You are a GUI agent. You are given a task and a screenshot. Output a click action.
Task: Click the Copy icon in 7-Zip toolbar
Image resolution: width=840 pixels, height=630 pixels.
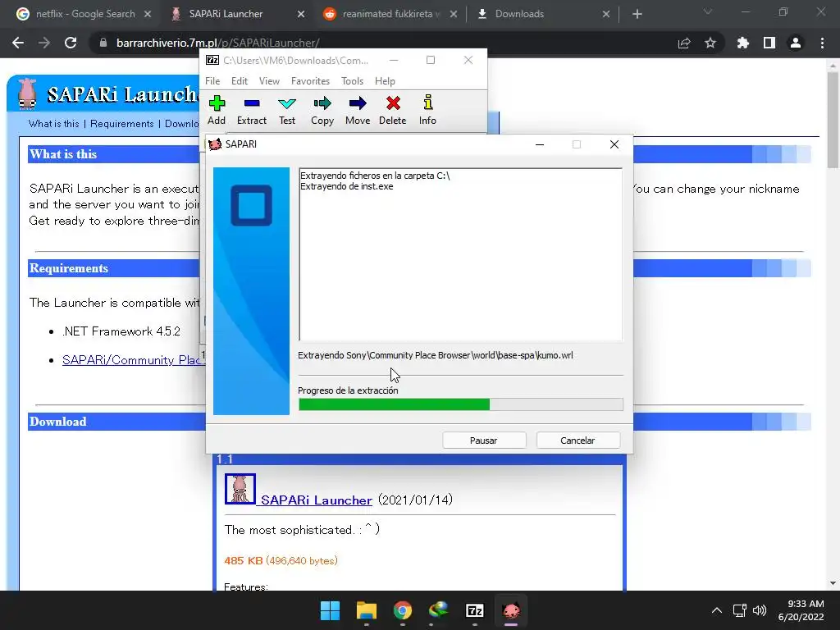coord(322,111)
